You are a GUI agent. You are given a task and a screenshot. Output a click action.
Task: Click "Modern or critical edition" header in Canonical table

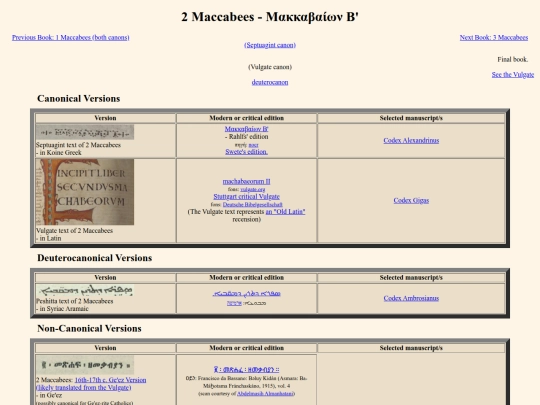coord(247,118)
